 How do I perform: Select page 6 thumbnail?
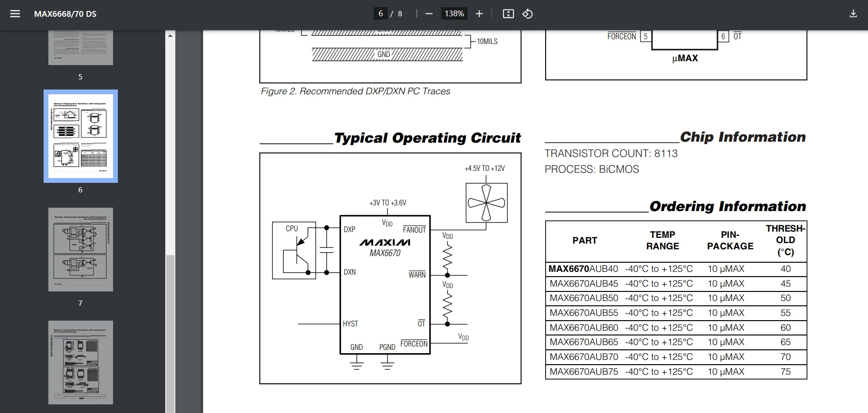click(80, 136)
